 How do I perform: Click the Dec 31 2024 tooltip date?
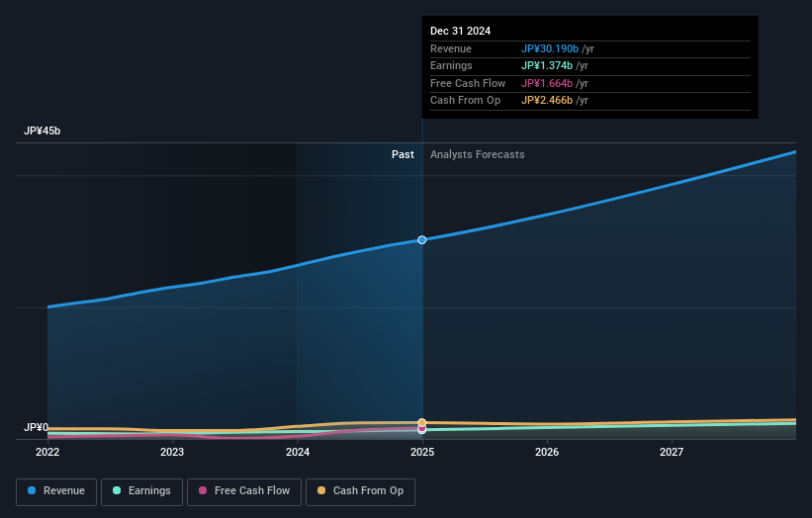pyautogui.click(x=460, y=31)
